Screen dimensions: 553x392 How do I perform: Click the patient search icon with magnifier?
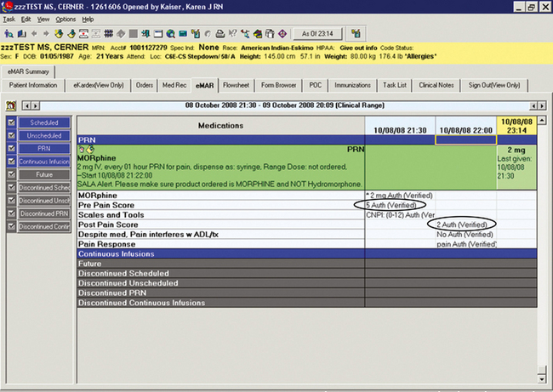coord(9,34)
